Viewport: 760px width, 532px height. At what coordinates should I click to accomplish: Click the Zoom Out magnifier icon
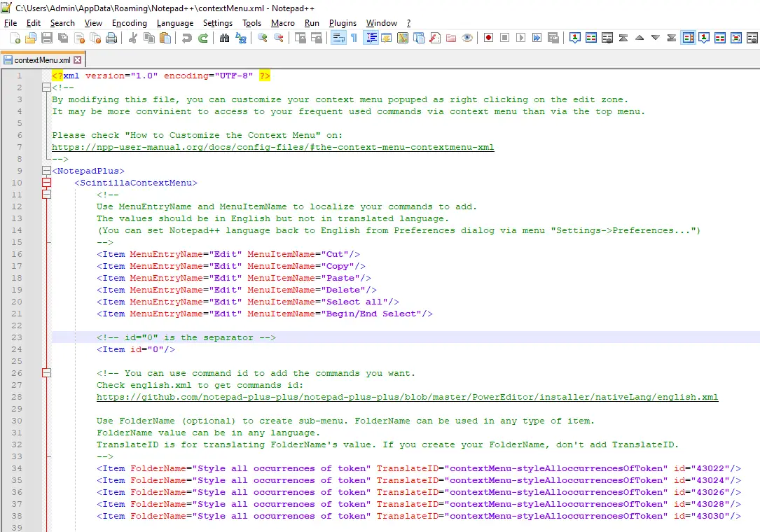coord(279,38)
